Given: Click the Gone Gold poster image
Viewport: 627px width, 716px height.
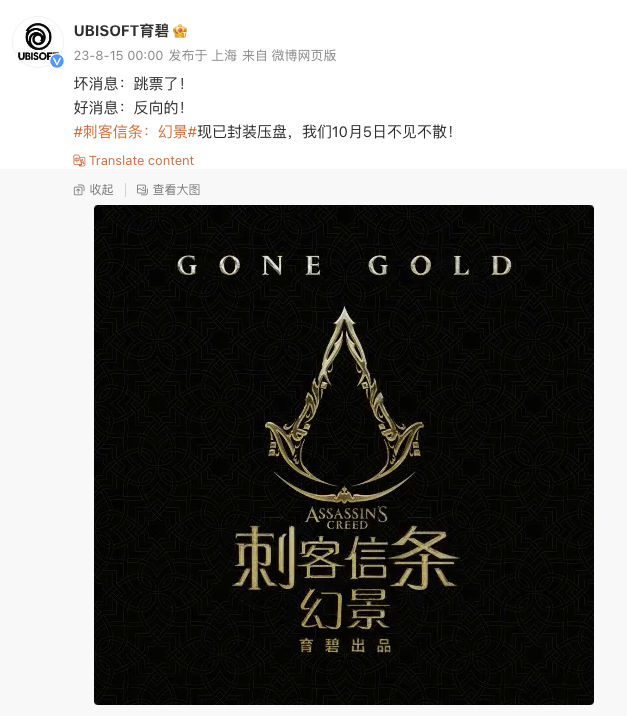Looking at the screenshot, I should pos(344,455).
